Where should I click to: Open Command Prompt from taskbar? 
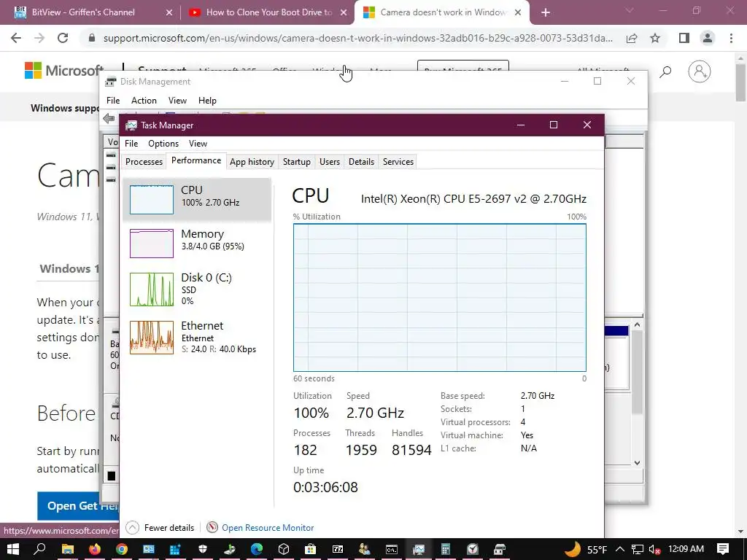[x=392, y=549]
